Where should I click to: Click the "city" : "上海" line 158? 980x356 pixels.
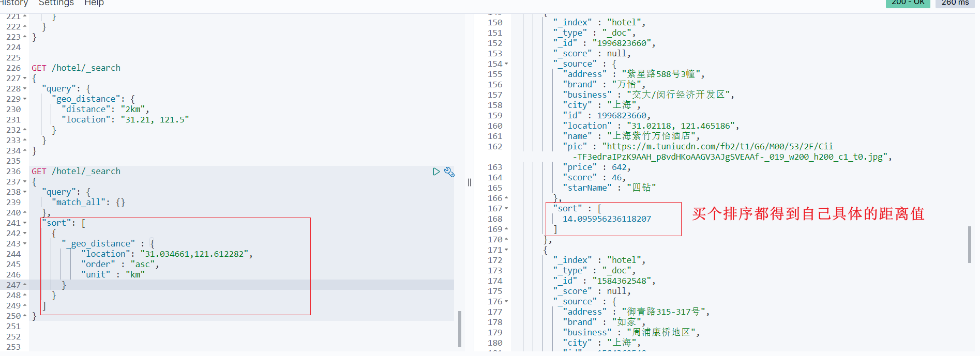click(x=601, y=105)
